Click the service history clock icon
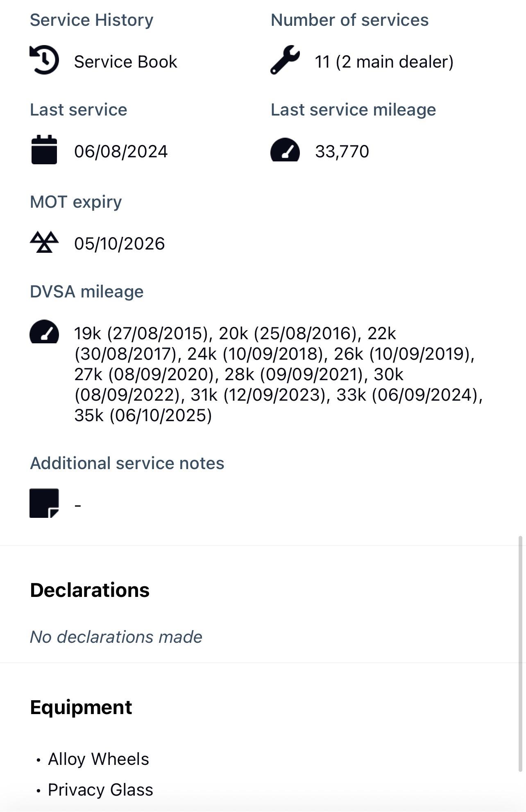Screen dimensions: 526x812 pyautogui.click(x=44, y=60)
